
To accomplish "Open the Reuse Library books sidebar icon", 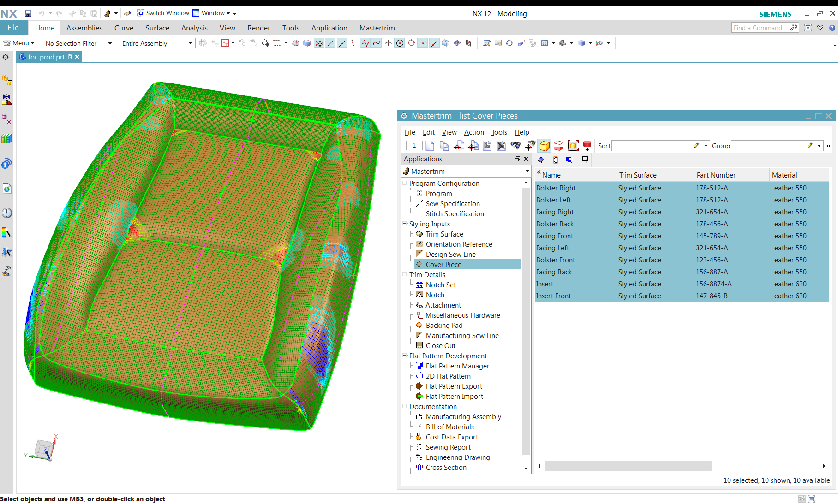I will pyautogui.click(x=6, y=138).
